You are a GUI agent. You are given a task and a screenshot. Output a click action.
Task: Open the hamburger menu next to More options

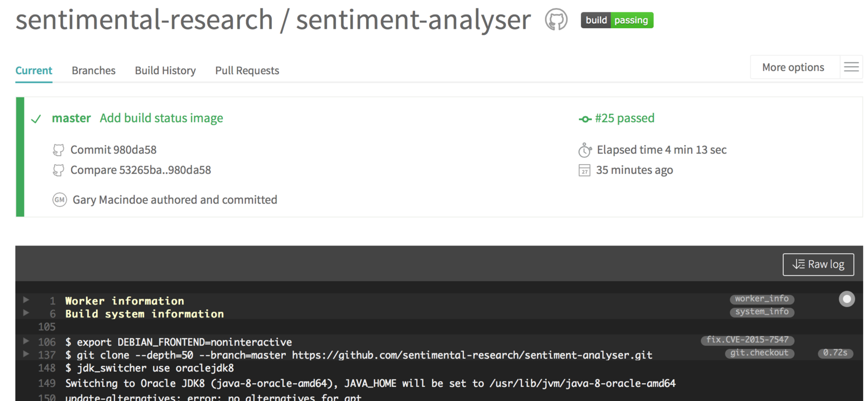[x=851, y=67]
